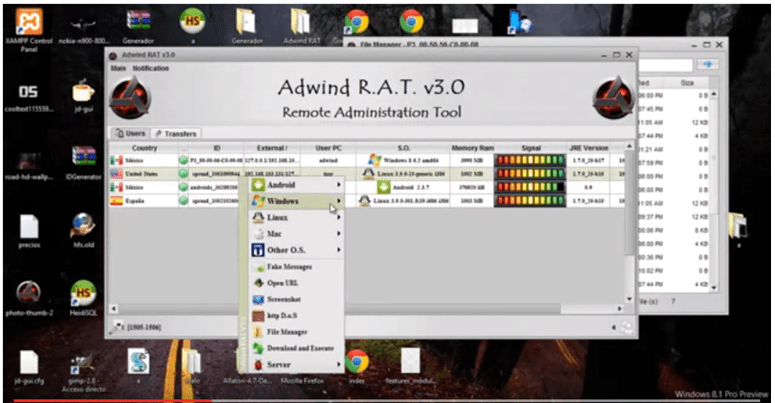Screen dimensions: 775x403
Task: Sort by the Memory Ram column header
Action: [x=472, y=148]
